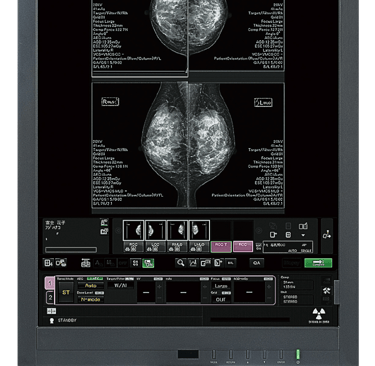Click the scrollbar handle on right edge
This screenshot has height=366, width=375.
point(336,292)
